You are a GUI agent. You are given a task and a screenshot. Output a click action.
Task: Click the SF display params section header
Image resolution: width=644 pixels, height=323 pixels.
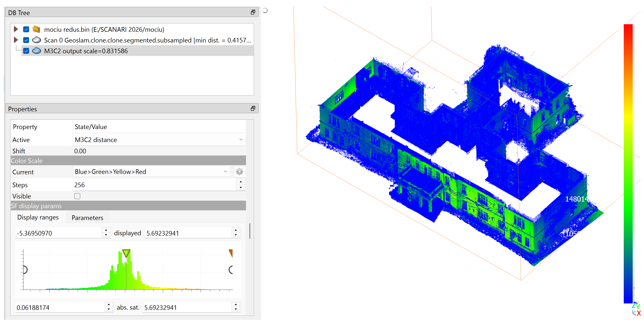[128, 206]
